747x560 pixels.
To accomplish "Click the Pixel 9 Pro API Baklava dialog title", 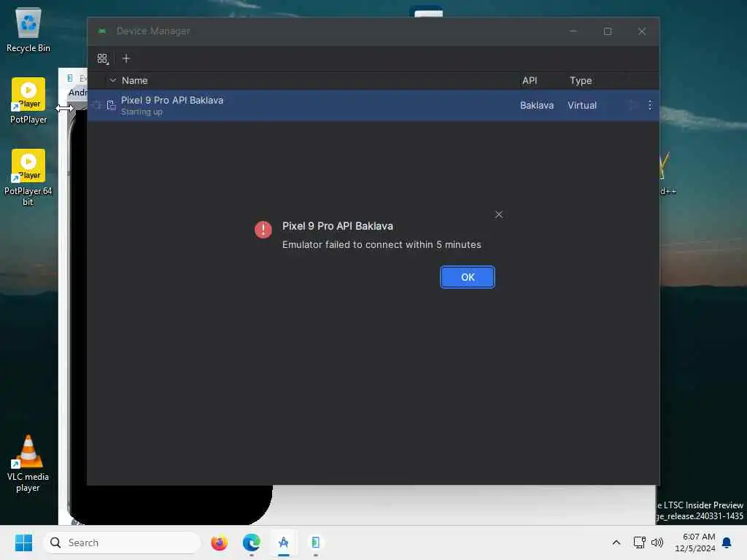I will coord(337,226).
